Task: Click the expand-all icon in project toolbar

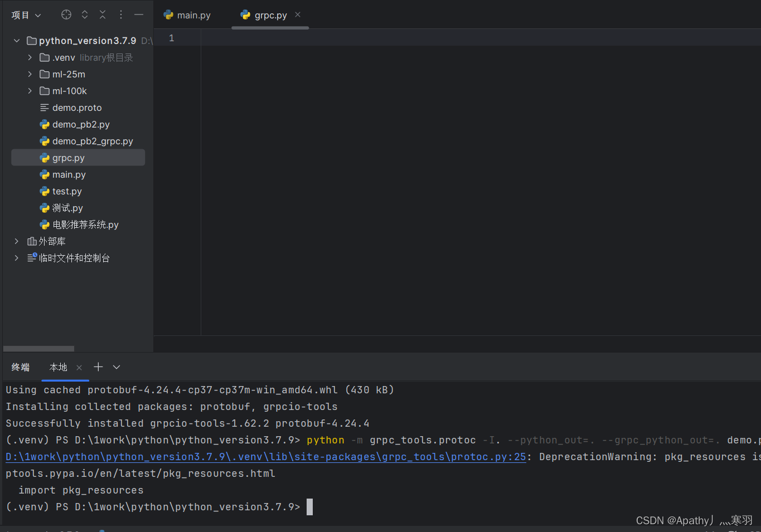Action: point(84,14)
